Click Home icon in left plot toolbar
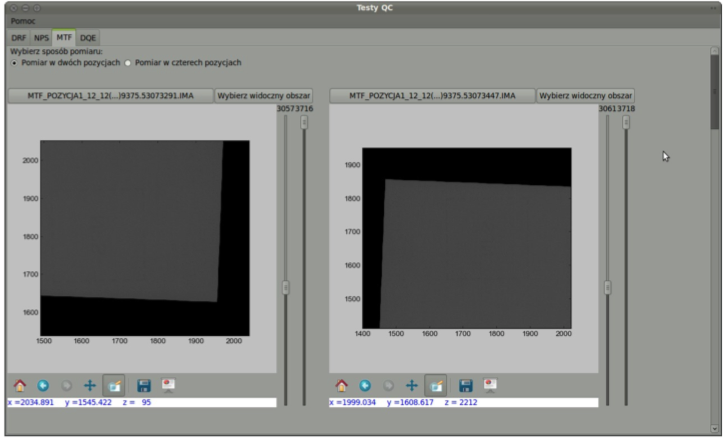724x438 pixels. (20, 384)
